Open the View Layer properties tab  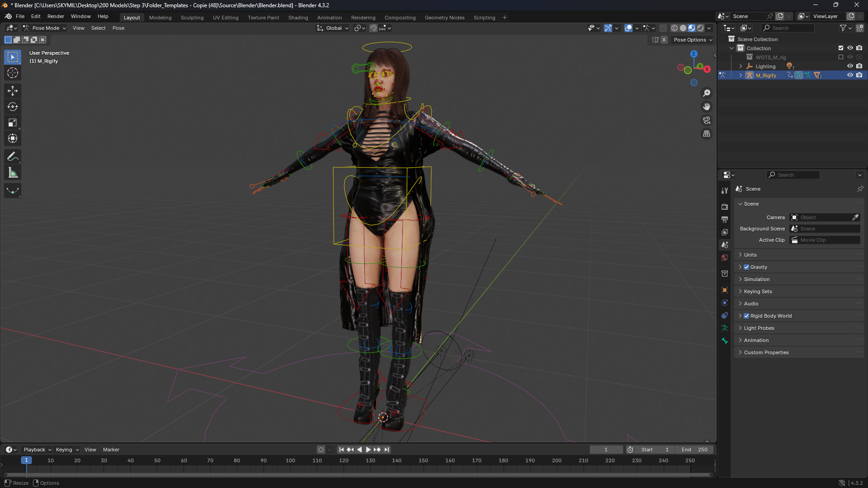pyautogui.click(x=725, y=232)
